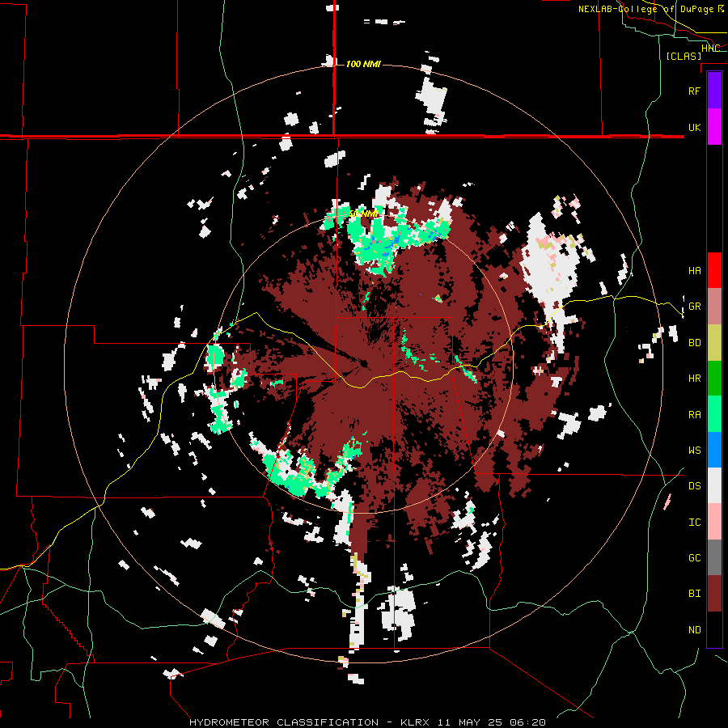Viewport: 728px width, 728px height.
Task: Click the [CLAS] units label
Action: click(684, 56)
